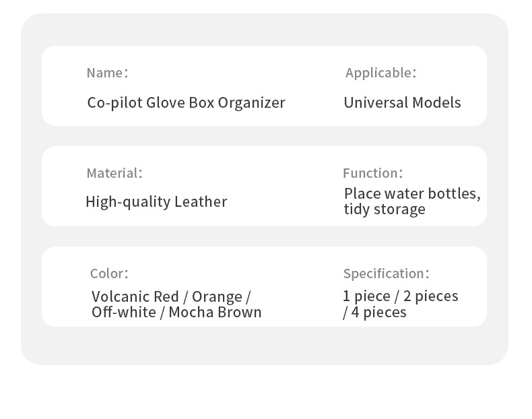Click the Name and Applicable card
532x419 pixels.
pos(264,86)
